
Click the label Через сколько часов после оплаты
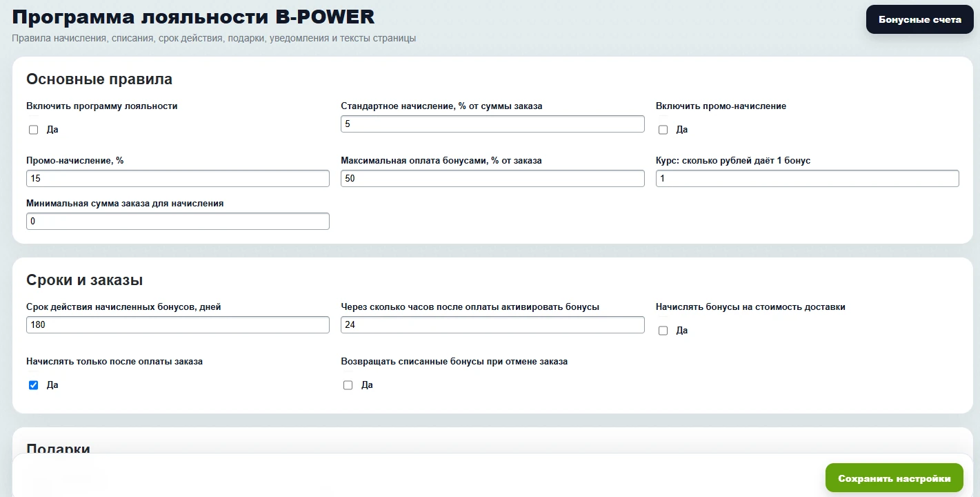(470, 306)
